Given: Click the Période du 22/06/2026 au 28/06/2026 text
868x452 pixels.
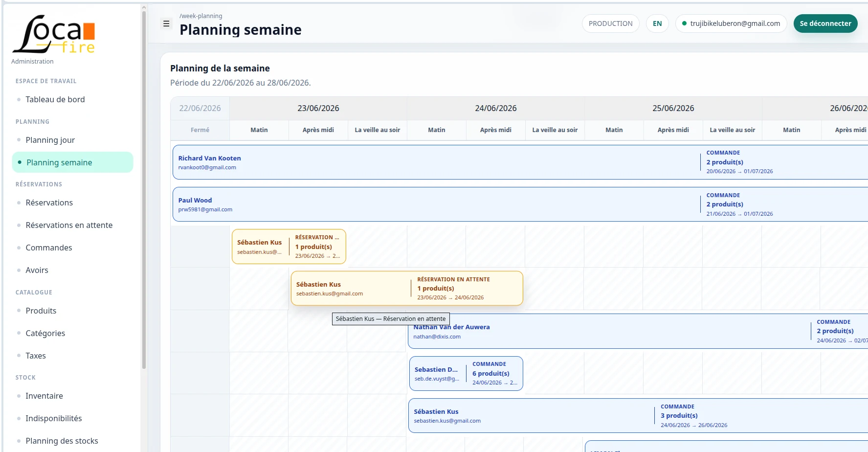Looking at the screenshot, I should [x=241, y=83].
